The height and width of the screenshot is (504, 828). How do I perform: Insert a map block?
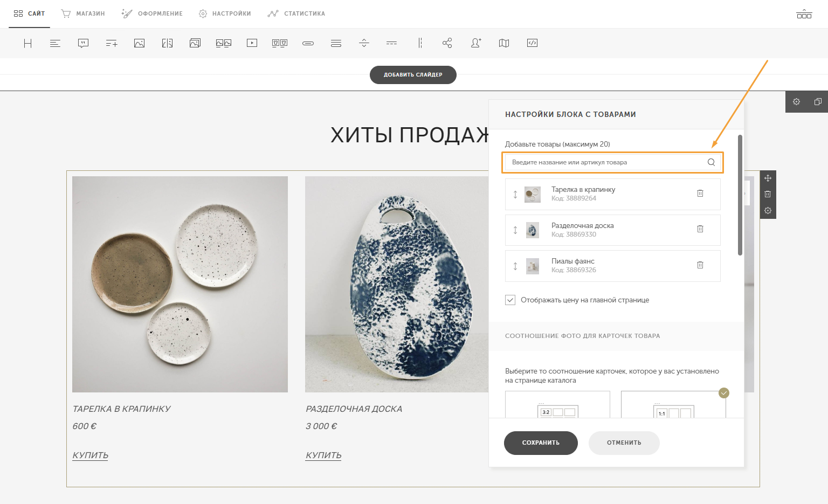coord(504,43)
